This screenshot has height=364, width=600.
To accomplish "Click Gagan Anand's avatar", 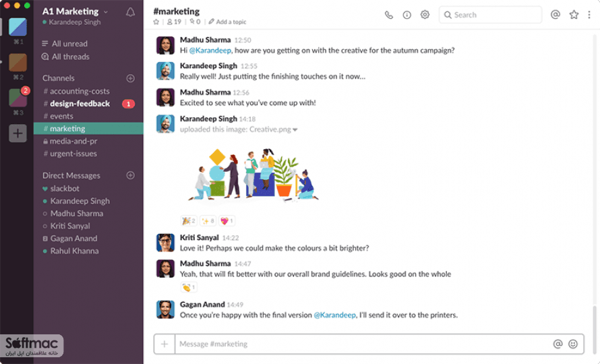I will point(165,309).
